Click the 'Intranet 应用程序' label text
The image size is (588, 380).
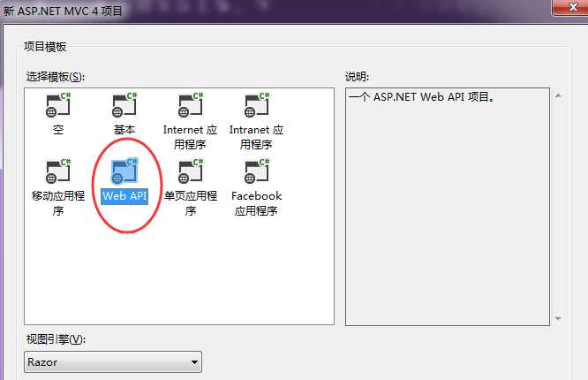256,137
